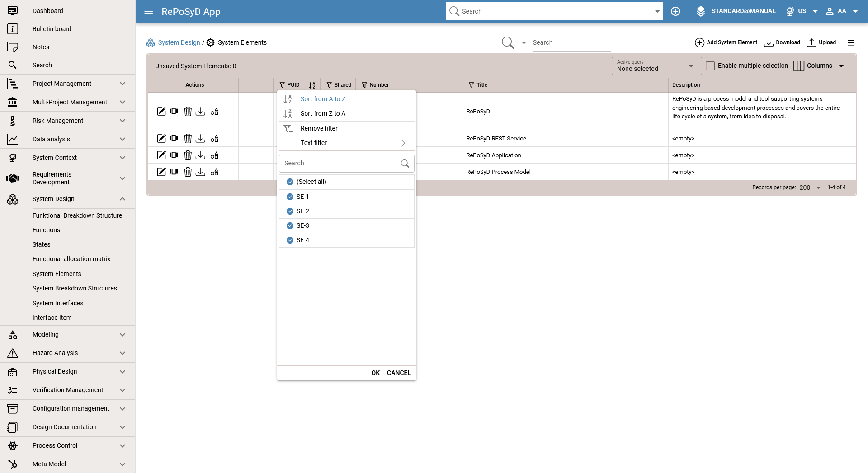Click the Hazard Analysis warning triangle icon
The width and height of the screenshot is (868, 473).
tap(13, 353)
